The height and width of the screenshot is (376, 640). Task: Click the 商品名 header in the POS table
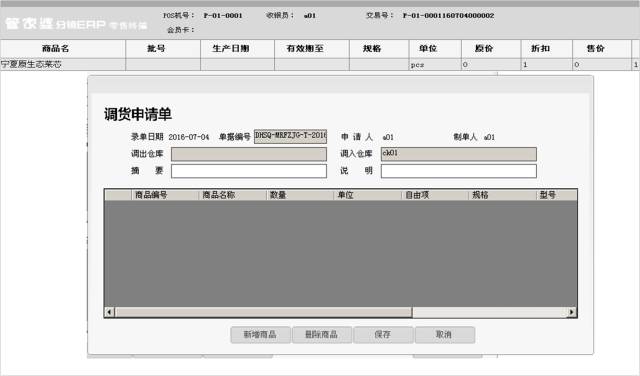click(x=63, y=49)
